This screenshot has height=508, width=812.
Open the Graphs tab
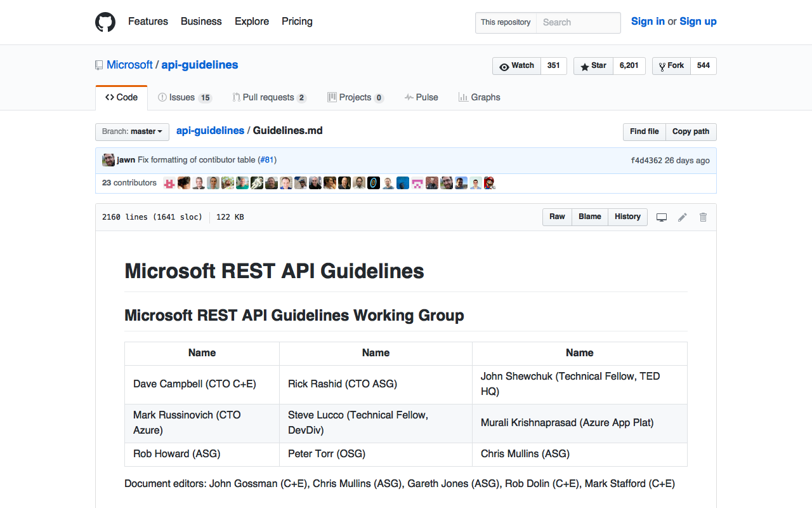coord(480,98)
